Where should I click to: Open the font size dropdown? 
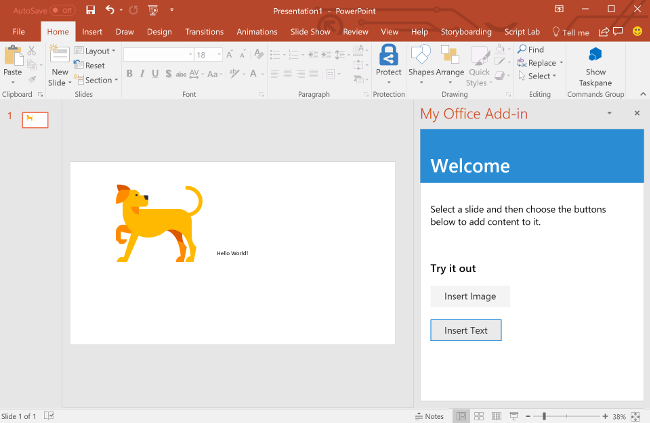[219, 54]
